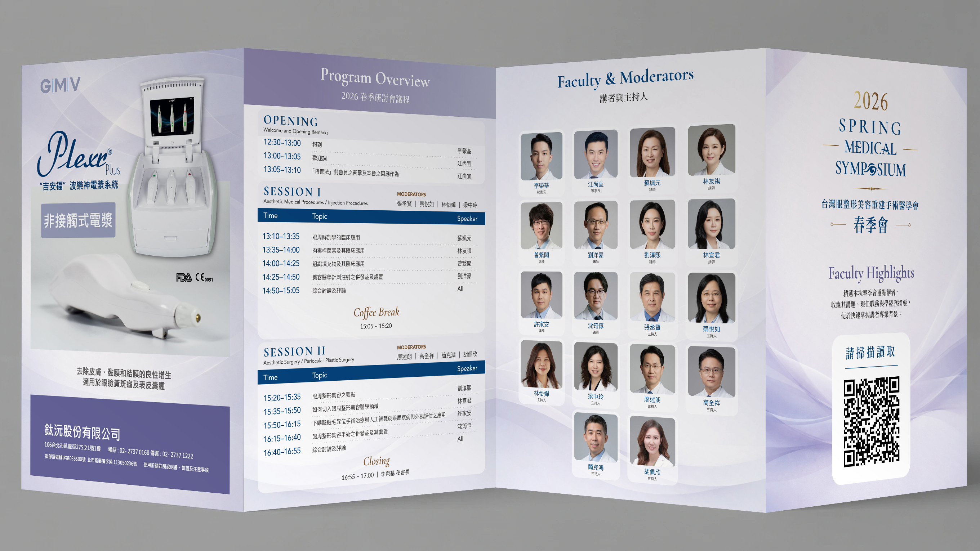Image resolution: width=980 pixels, height=551 pixels.
Task: Select the "SESSION II" heading
Action: click(294, 351)
